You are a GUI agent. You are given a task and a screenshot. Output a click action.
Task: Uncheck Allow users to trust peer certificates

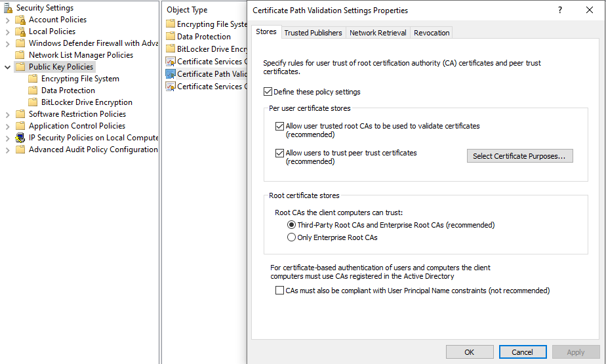click(279, 153)
